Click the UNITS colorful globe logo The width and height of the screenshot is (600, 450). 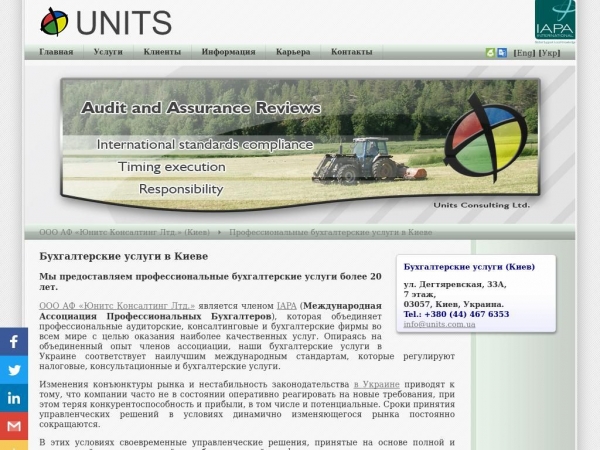coord(54,22)
